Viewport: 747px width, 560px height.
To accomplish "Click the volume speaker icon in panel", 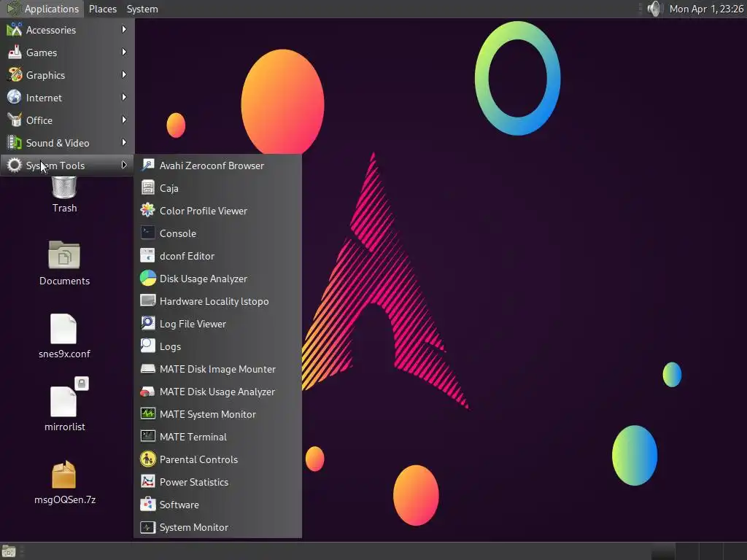I will pyautogui.click(x=655, y=9).
